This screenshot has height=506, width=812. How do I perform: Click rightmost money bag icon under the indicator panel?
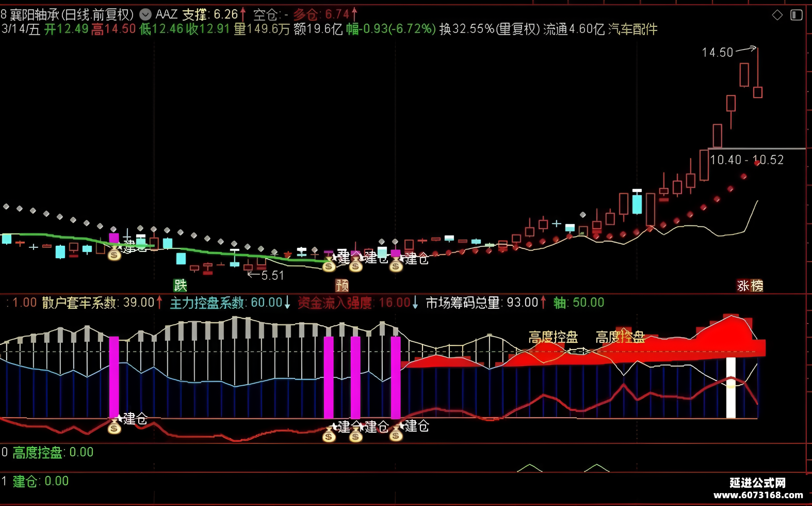(396, 435)
